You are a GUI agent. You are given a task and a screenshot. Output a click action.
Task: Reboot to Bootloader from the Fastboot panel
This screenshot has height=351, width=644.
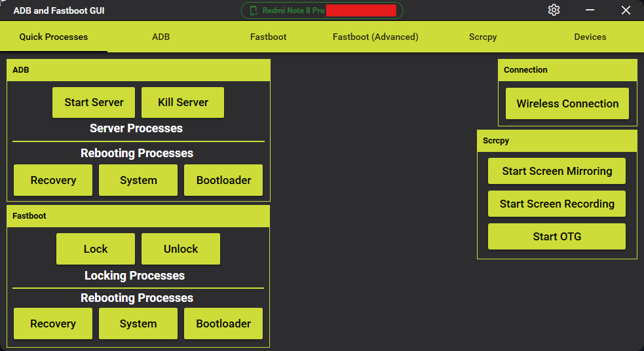223,323
